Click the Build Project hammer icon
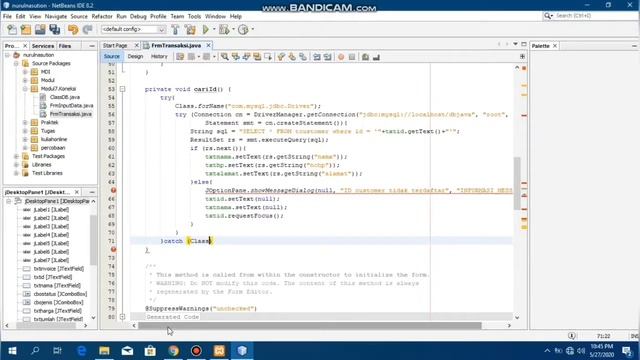This screenshot has width=640, height=360. click(175, 29)
